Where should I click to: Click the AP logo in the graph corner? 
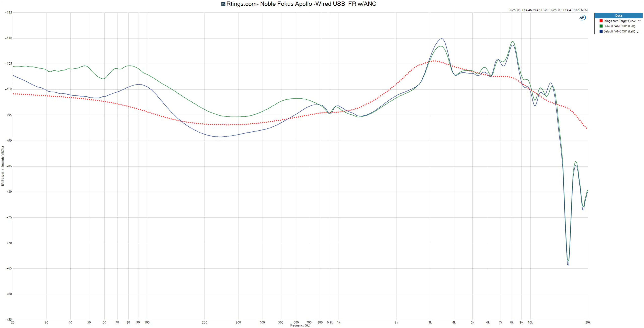[x=582, y=17]
